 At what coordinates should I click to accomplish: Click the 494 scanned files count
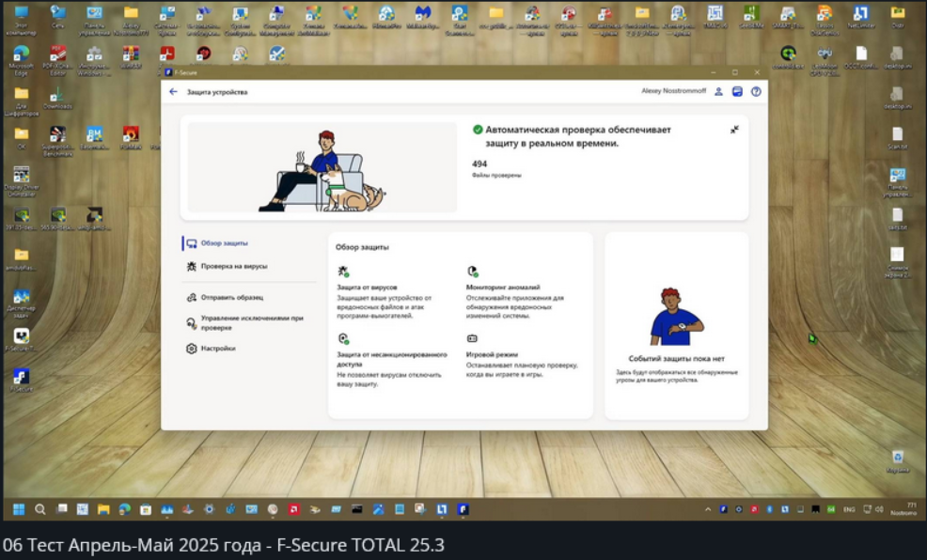tap(479, 164)
